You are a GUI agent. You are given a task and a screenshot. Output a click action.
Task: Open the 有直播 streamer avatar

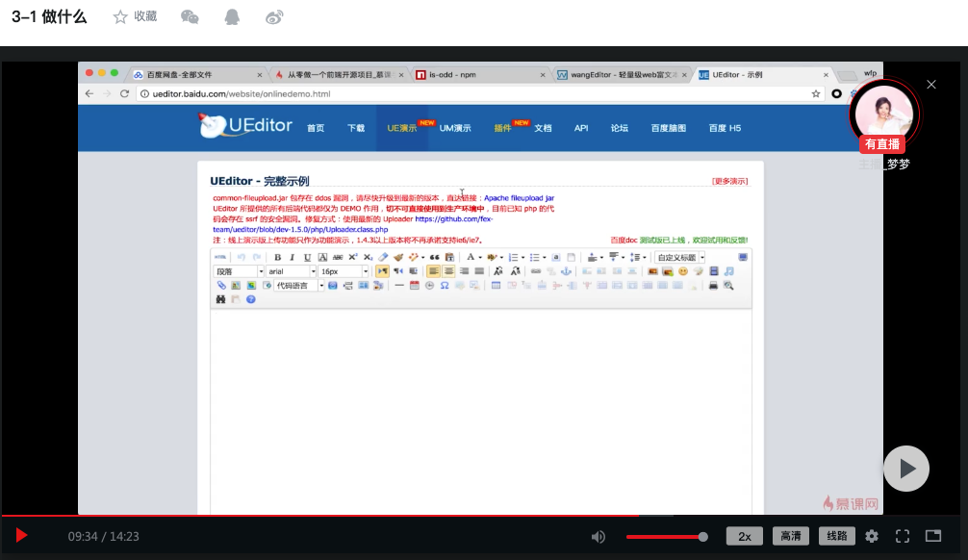[x=883, y=116]
